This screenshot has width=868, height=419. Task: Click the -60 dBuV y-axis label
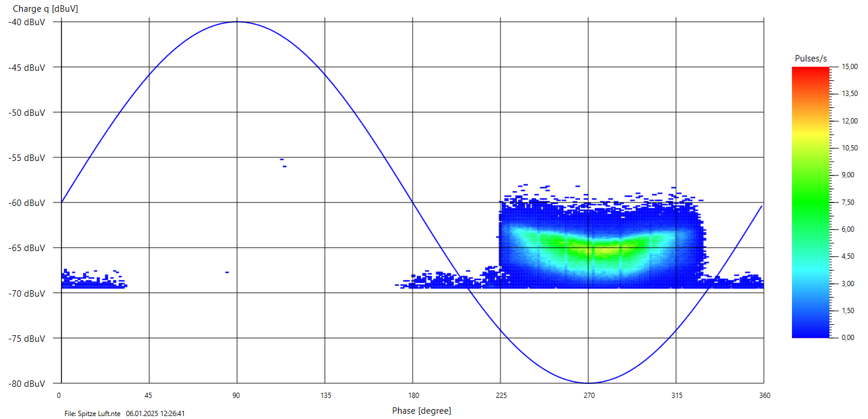click(x=27, y=203)
